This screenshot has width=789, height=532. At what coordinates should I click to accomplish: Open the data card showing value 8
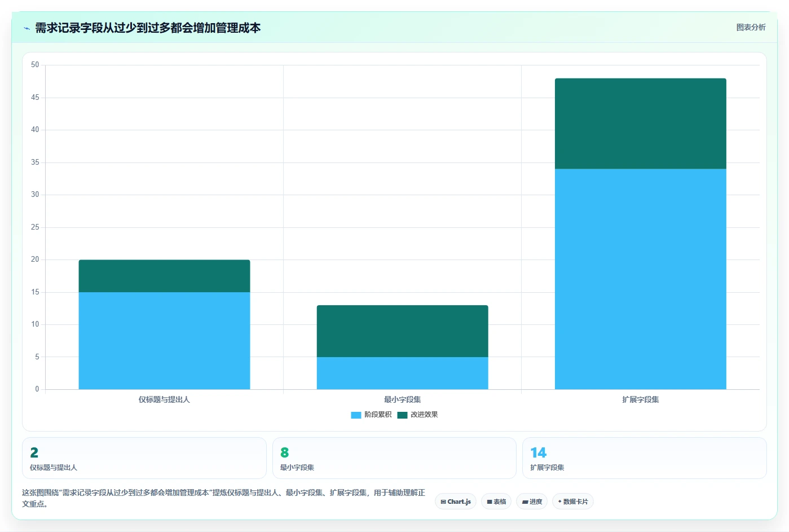(394, 458)
